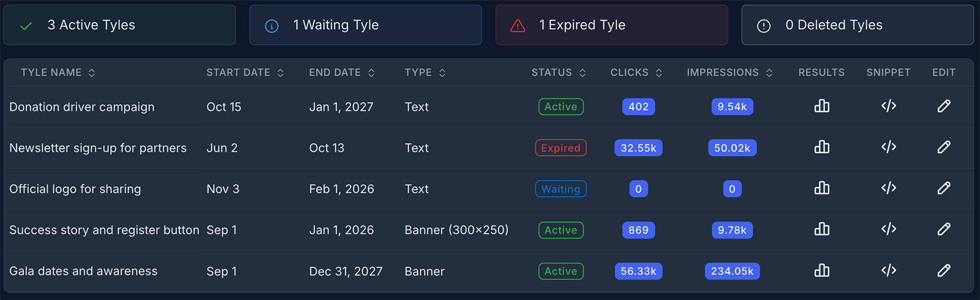
Task: Sort table by Clicks column
Action: (x=659, y=73)
